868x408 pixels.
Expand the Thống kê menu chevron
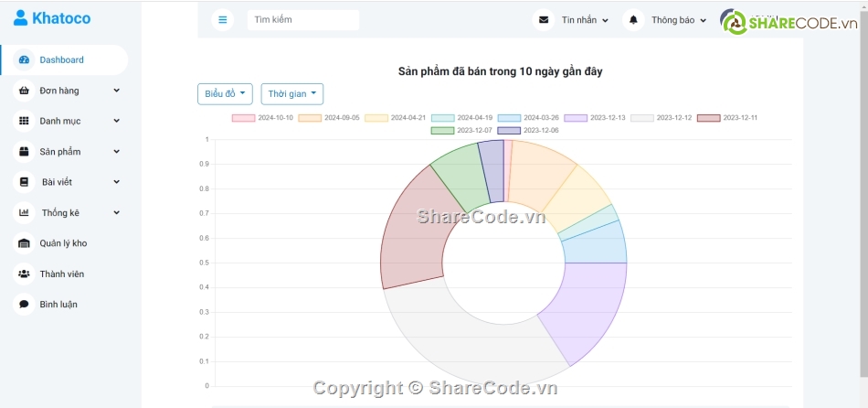(x=116, y=212)
